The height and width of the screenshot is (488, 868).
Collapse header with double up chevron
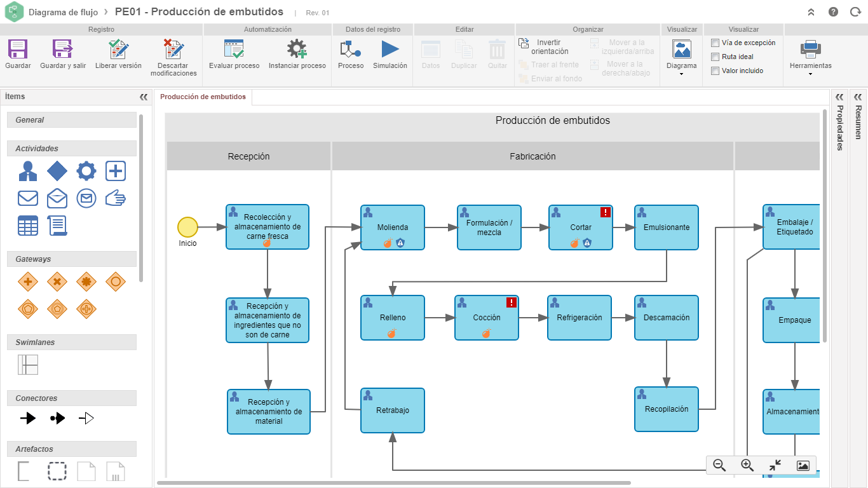(x=811, y=12)
